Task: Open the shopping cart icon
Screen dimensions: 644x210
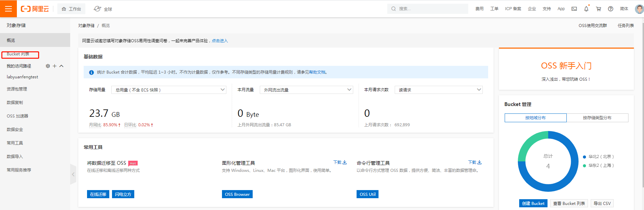Action: tap(598, 9)
